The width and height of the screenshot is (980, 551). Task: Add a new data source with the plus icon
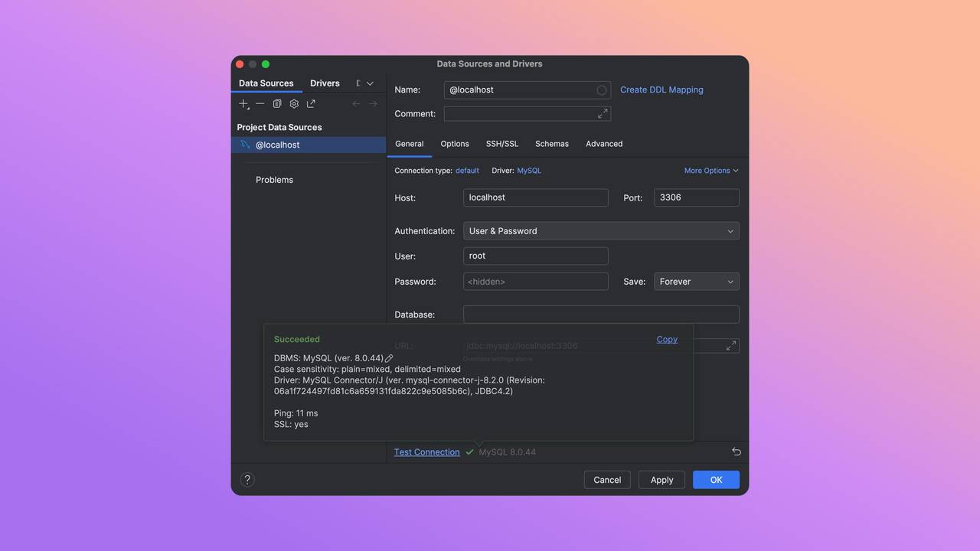[x=243, y=103]
